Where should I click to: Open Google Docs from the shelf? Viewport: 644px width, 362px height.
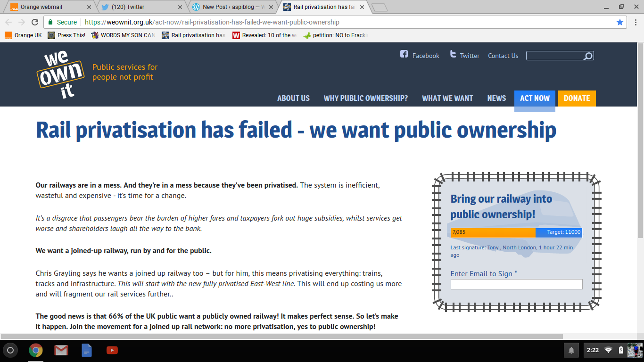tap(87, 350)
